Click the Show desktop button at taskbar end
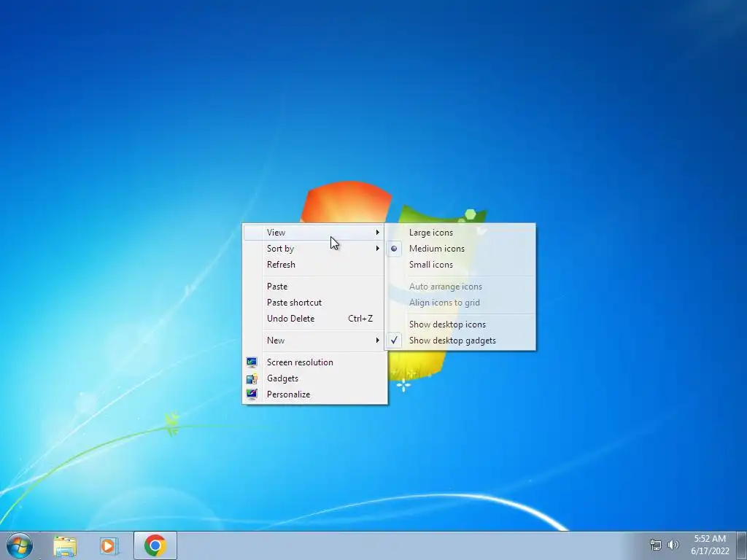Image resolution: width=747 pixels, height=560 pixels. [x=742, y=545]
